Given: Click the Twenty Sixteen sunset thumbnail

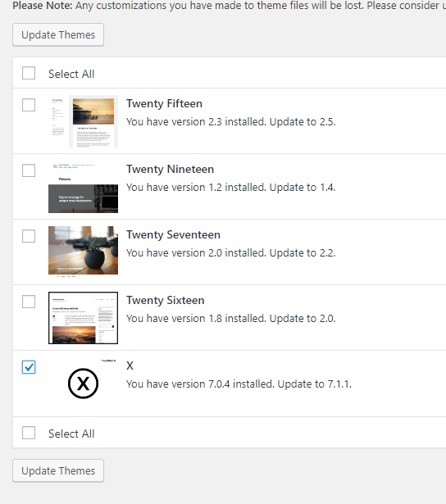Looking at the screenshot, I should click(84, 318).
